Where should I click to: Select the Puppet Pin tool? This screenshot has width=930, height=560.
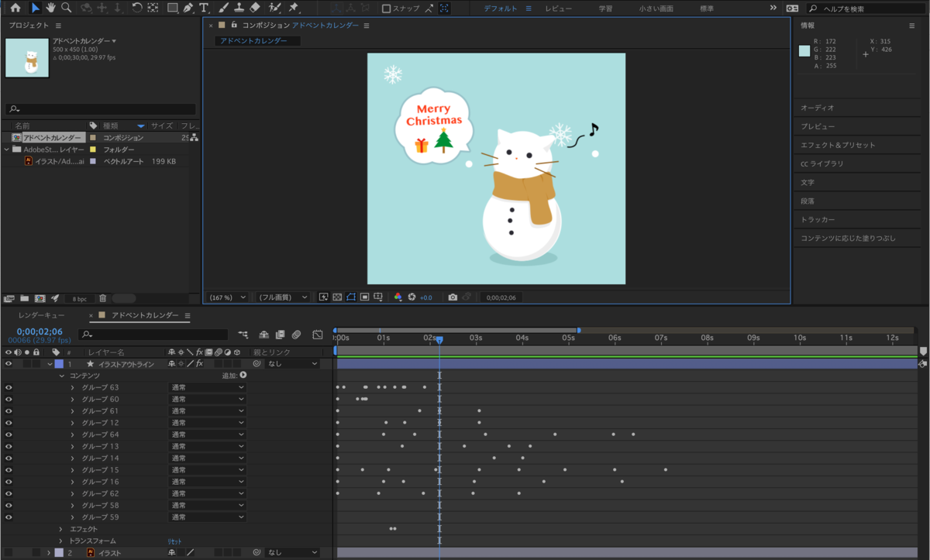pos(294,8)
